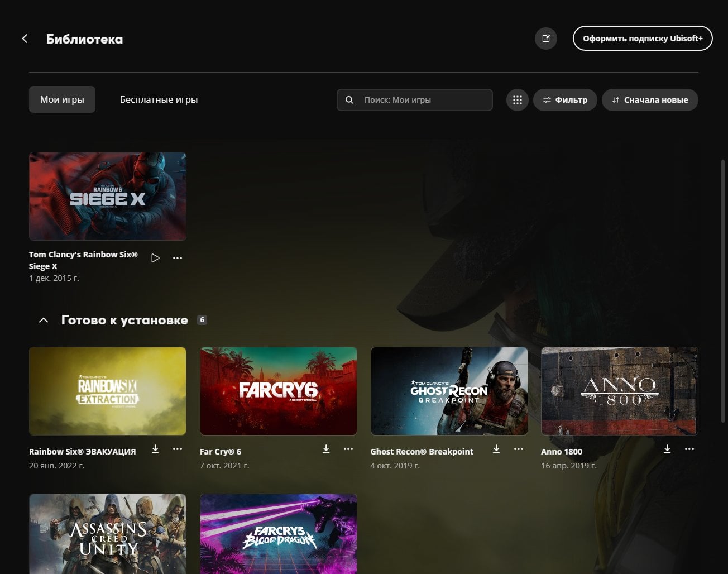Download Anno 1800
728x574 pixels.
667,449
